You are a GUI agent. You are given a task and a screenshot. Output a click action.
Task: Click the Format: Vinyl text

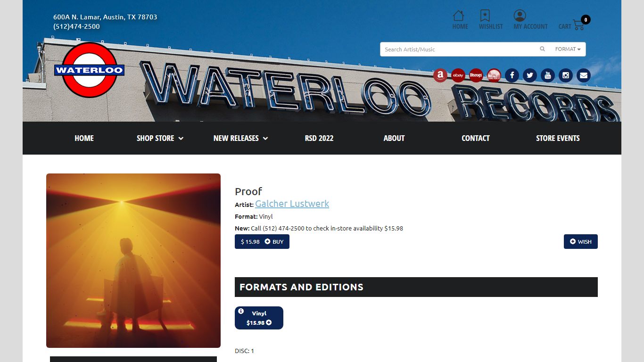point(254,216)
